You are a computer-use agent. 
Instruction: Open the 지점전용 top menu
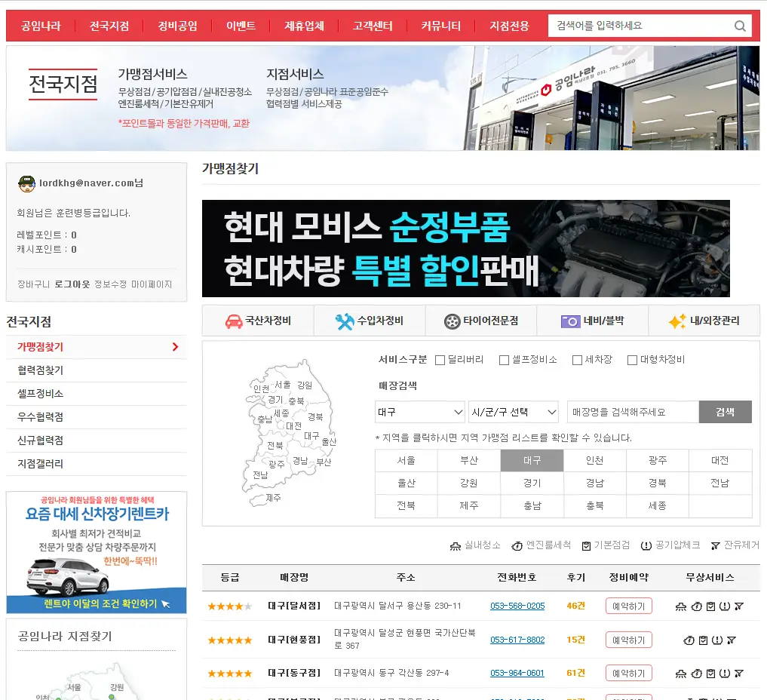509,26
